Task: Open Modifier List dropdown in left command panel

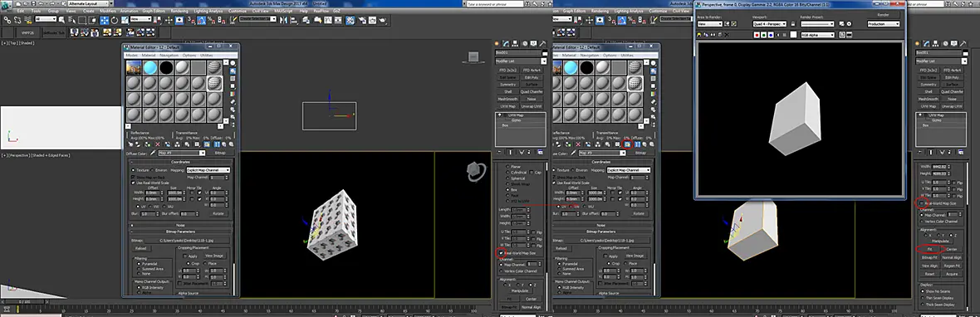Action: tap(521, 61)
